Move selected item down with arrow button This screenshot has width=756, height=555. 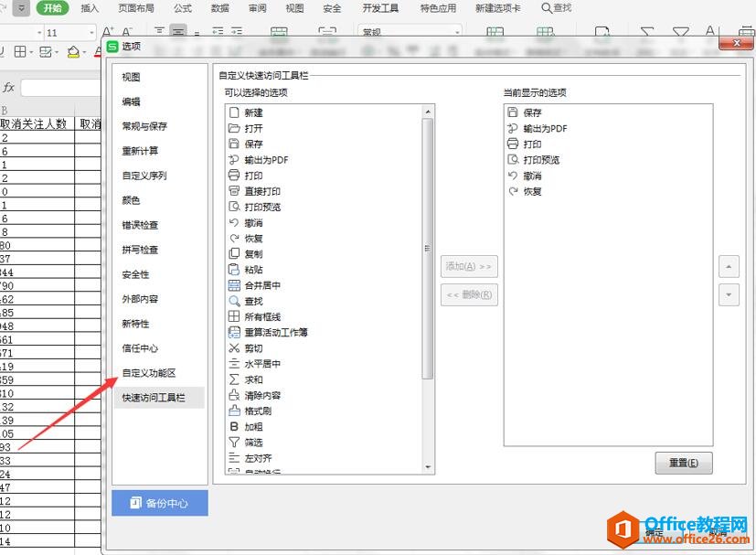tap(729, 294)
